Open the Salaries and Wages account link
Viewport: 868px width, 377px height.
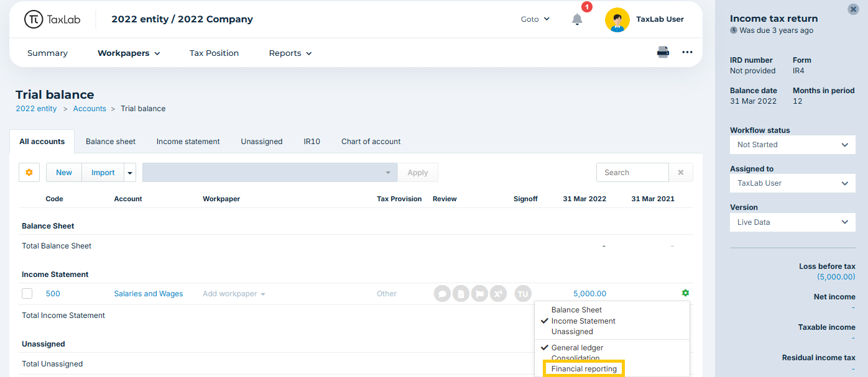click(149, 294)
